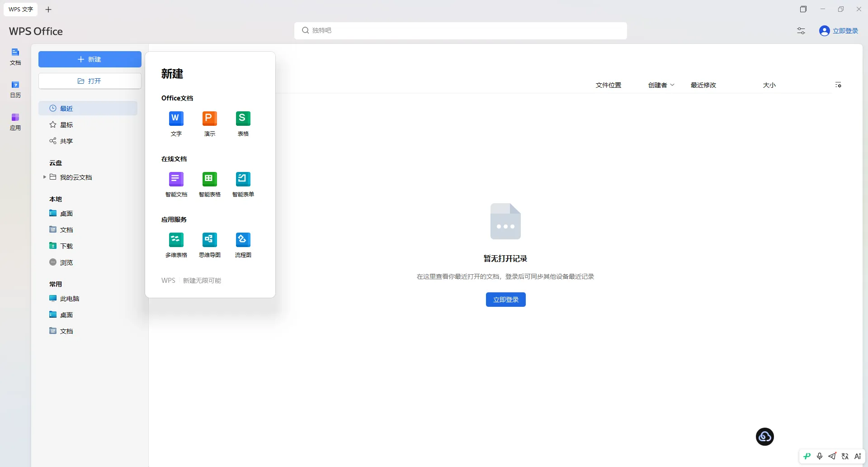Select 共享 shared in sidebar
Viewport: 868px width, 467px height.
point(88,141)
